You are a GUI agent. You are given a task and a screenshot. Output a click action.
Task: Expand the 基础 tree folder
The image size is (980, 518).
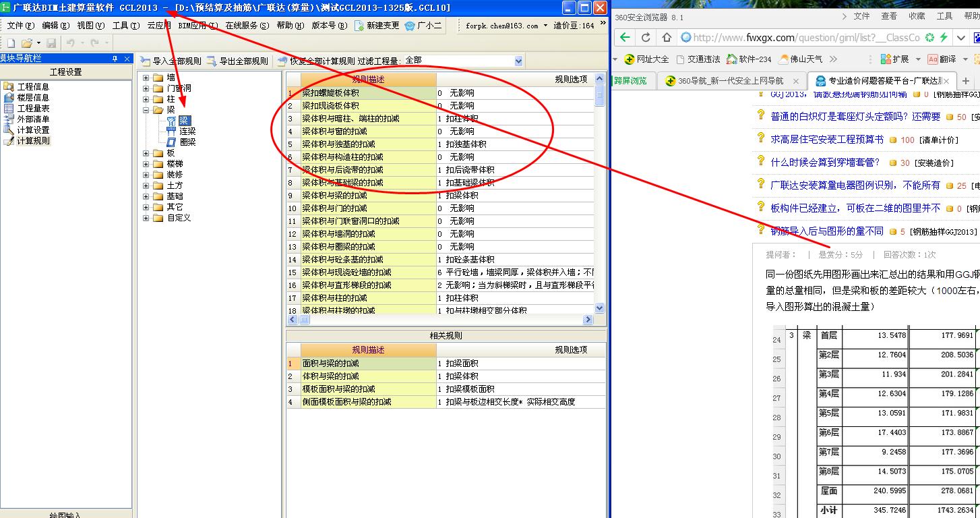pos(146,196)
